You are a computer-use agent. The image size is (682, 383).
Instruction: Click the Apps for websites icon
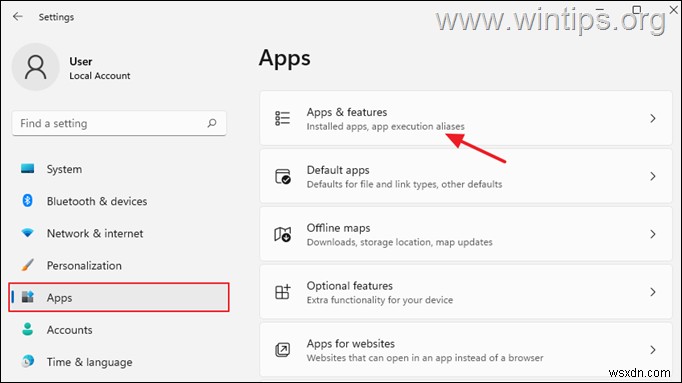click(x=283, y=350)
